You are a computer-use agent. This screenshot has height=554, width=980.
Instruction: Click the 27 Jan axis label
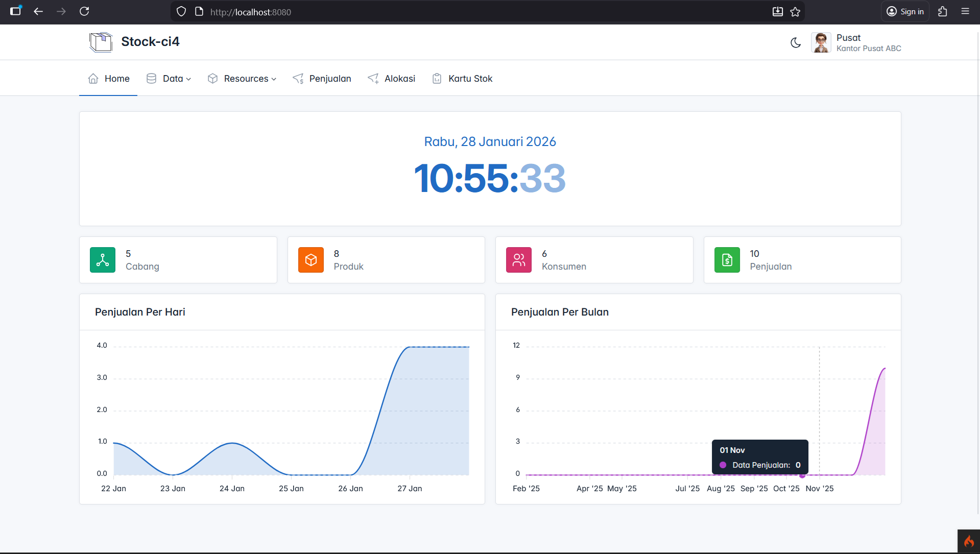pyautogui.click(x=410, y=489)
